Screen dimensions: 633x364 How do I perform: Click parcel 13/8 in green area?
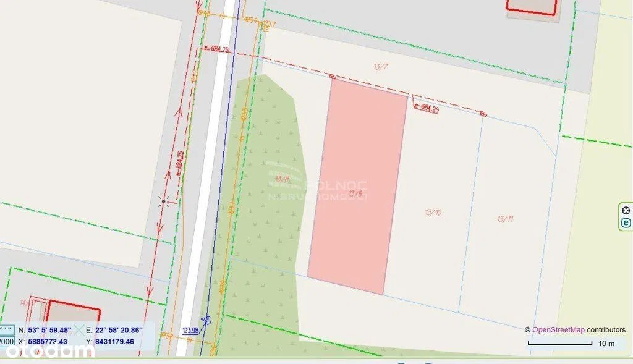pos(282,179)
